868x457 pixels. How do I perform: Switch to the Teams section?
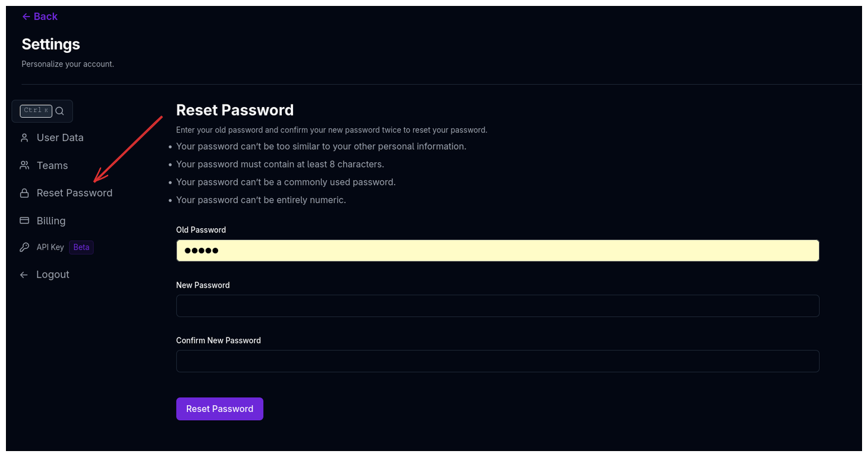tap(52, 165)
